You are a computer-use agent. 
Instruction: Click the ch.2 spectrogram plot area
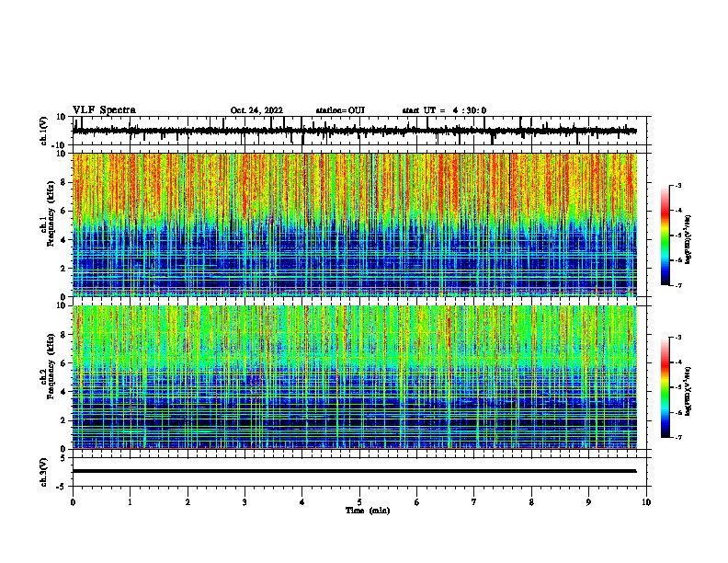[355, 377]
